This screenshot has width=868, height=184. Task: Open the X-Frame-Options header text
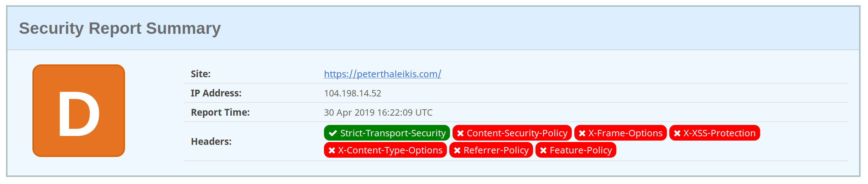(x=625, y=133)
